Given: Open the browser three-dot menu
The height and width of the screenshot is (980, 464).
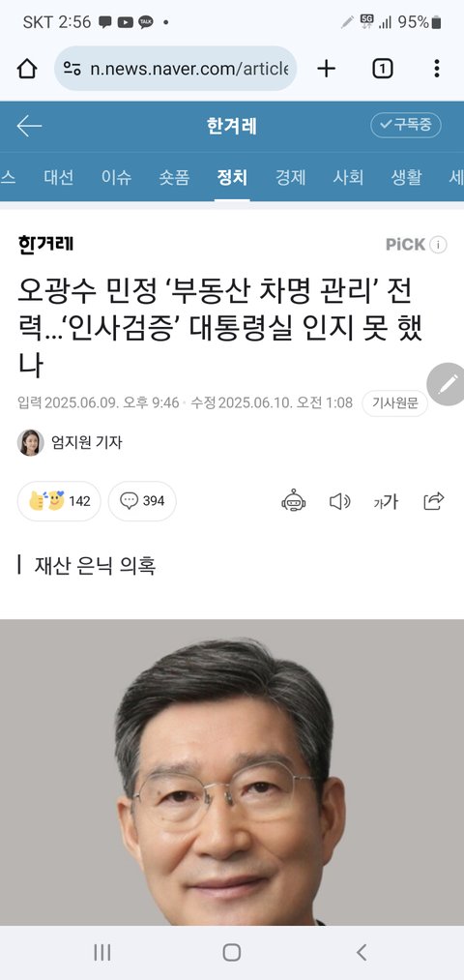Looking at the screenshot, I should click(x=437, y=68).
